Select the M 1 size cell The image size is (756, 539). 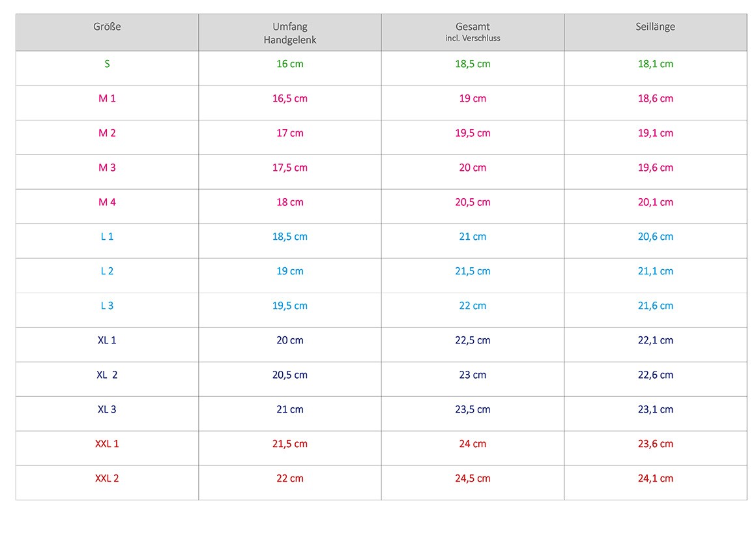click(x=107, y=98)
